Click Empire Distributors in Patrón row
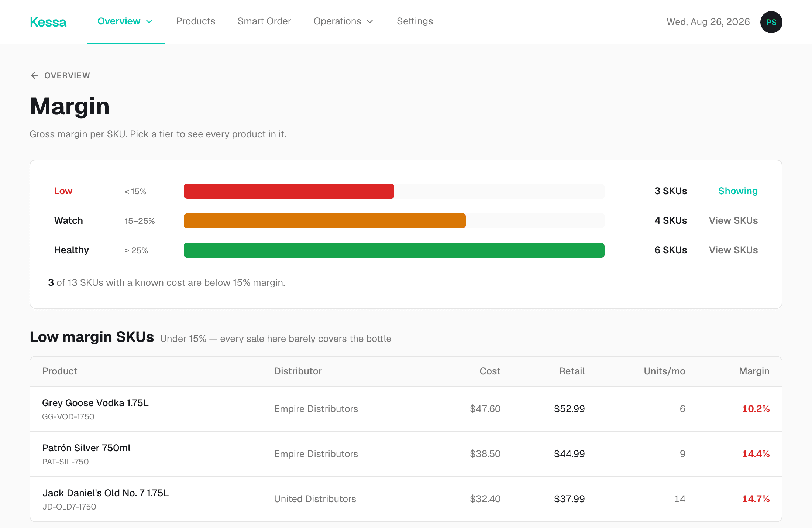This screenshot has width=812, height=528. click(x=316, y=454)
